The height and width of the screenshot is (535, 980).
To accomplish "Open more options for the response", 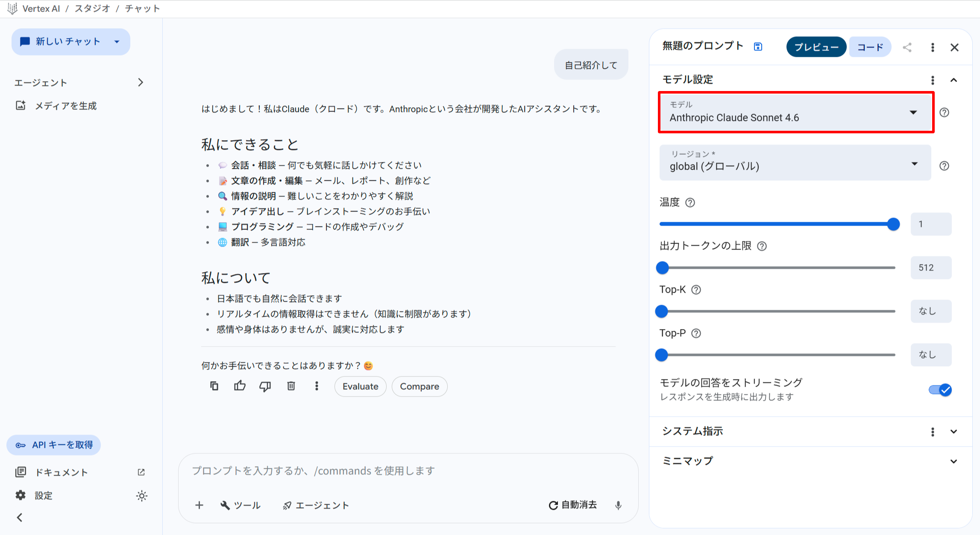I will 317,386.
